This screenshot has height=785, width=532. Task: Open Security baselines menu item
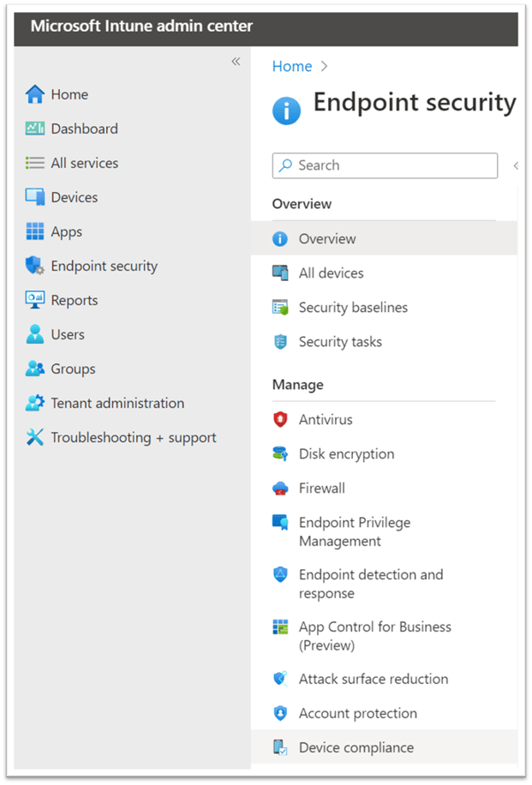click(353, 308)
